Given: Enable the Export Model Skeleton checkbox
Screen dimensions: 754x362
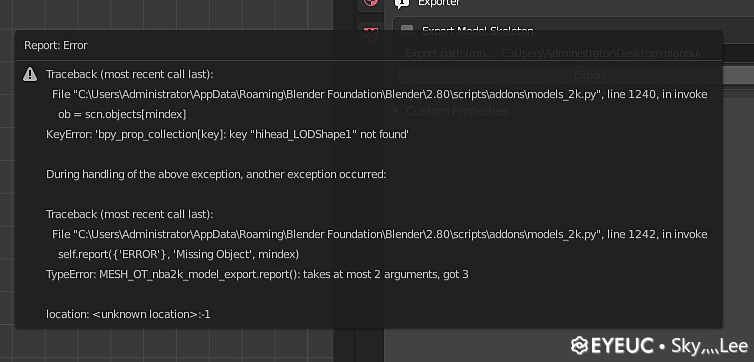Looking at the screenshot, I should pyautogui.click(x=407, y=31).
